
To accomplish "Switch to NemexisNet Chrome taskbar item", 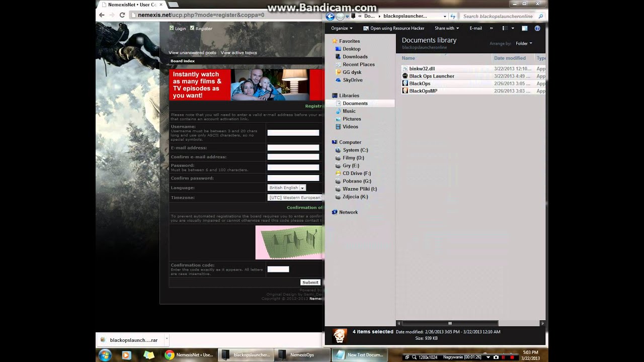I will pyautogui.click(x=189, y=354).
